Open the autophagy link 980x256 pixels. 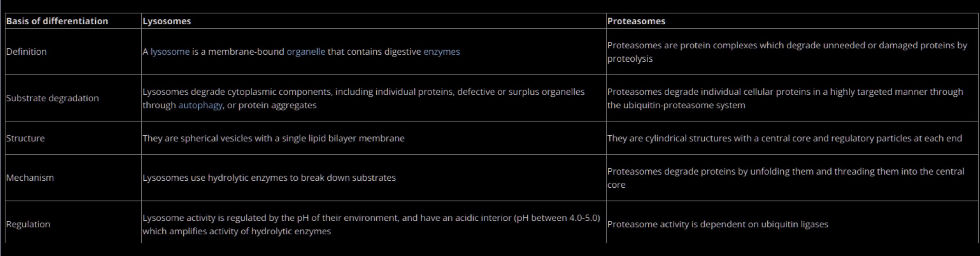pyautogui.click(x=200, y=105)
